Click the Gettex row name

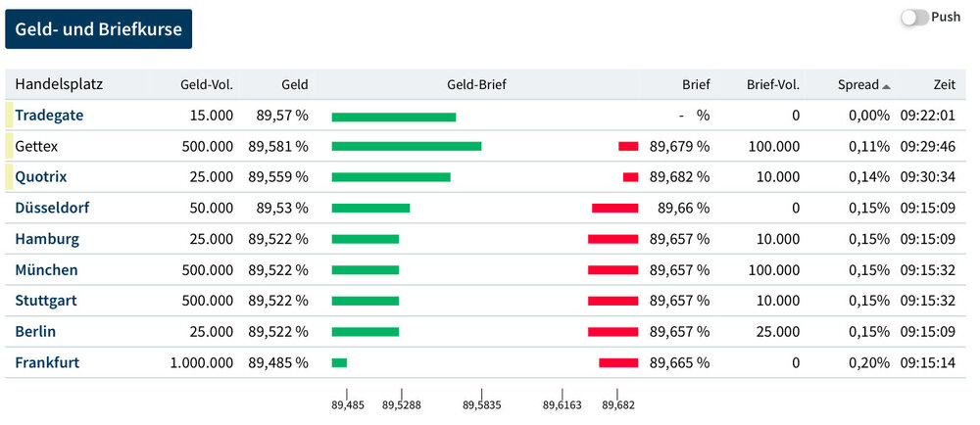[37, 146]
